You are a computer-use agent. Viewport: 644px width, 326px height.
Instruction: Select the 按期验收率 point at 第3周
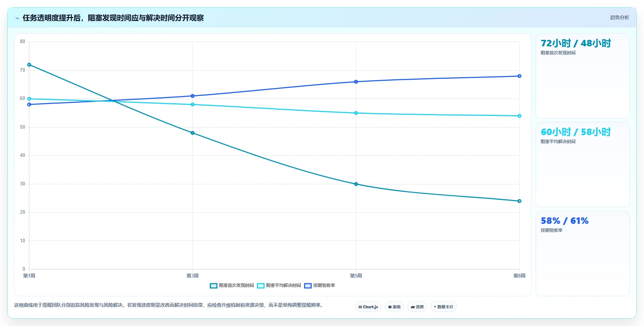point(192,96)
